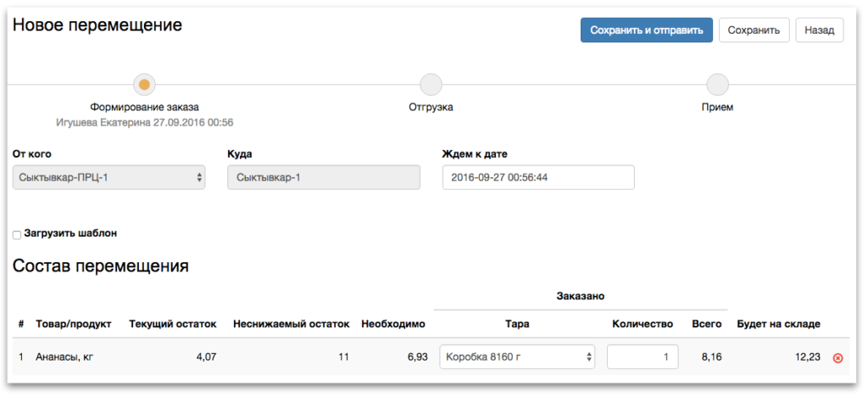Remove the Ананасы row with red icon

coord(837,358)
